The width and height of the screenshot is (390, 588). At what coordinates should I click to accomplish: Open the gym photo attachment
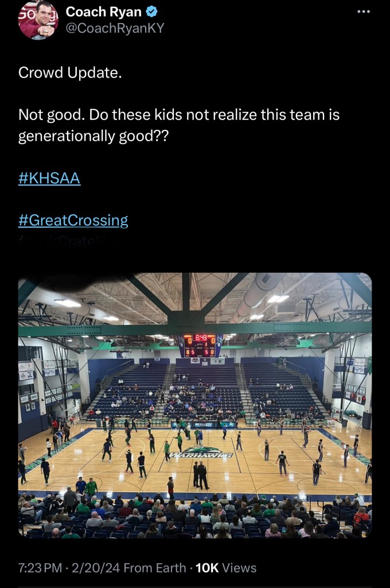tap(195, 405)
